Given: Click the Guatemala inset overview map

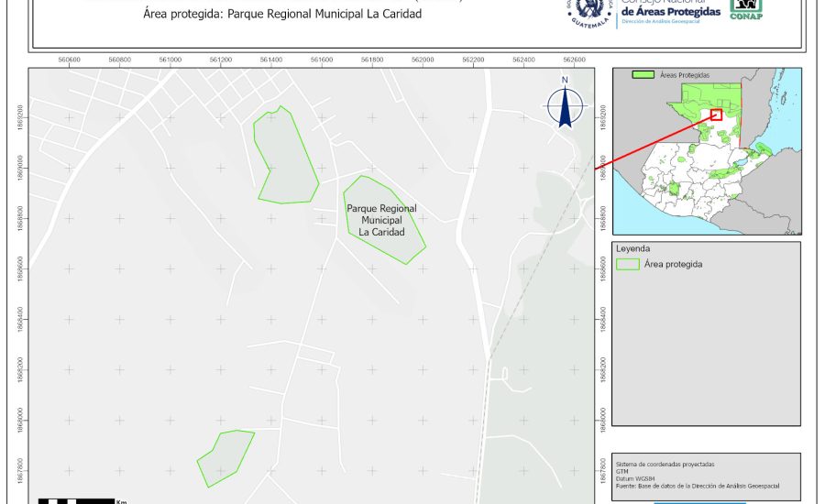Looking at the screenshot, I should [x=706, y=165].
